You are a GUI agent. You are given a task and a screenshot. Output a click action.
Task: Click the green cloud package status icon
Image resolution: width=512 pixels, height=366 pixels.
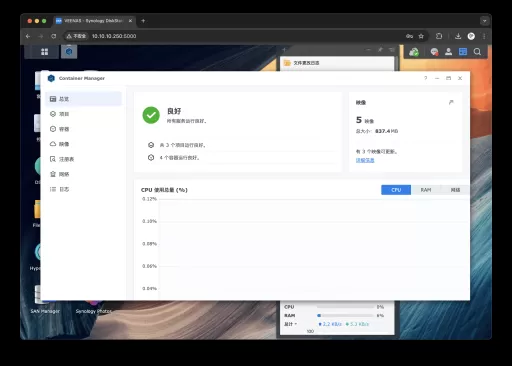[414, 52]
